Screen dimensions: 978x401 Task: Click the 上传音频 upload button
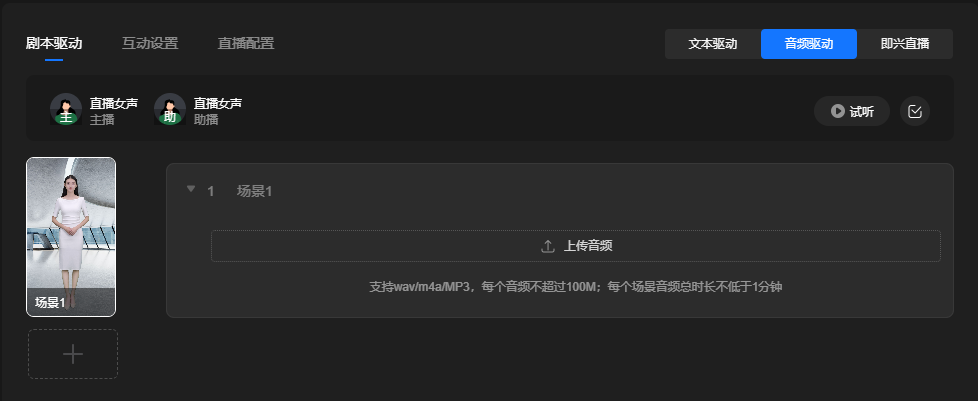(576, 246)
